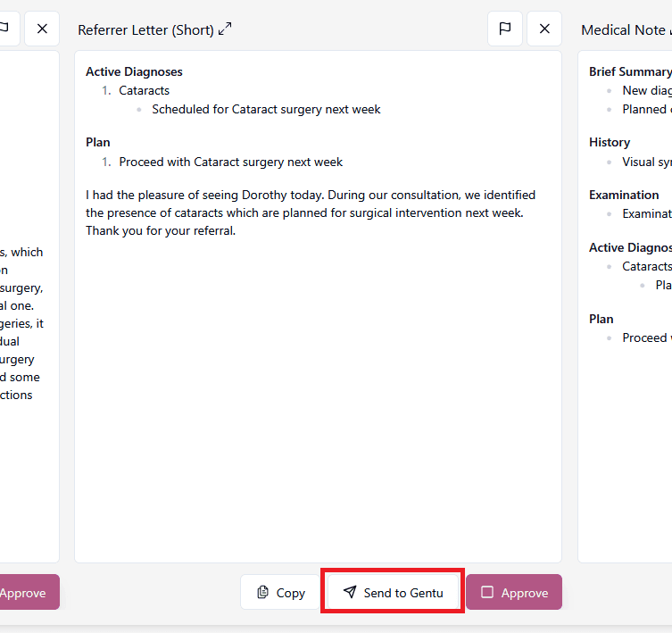This screenshot has height=633, width=672.
Task: Click the Active Diagnoses heading in the letter
Action: point(134,71)
